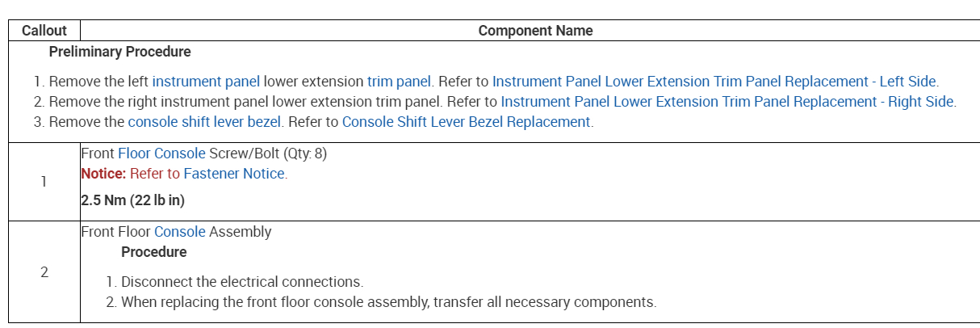This screenshot has width=980, height=328.
Task: Open the Fastener Notice link
Action: pos(234,174)
